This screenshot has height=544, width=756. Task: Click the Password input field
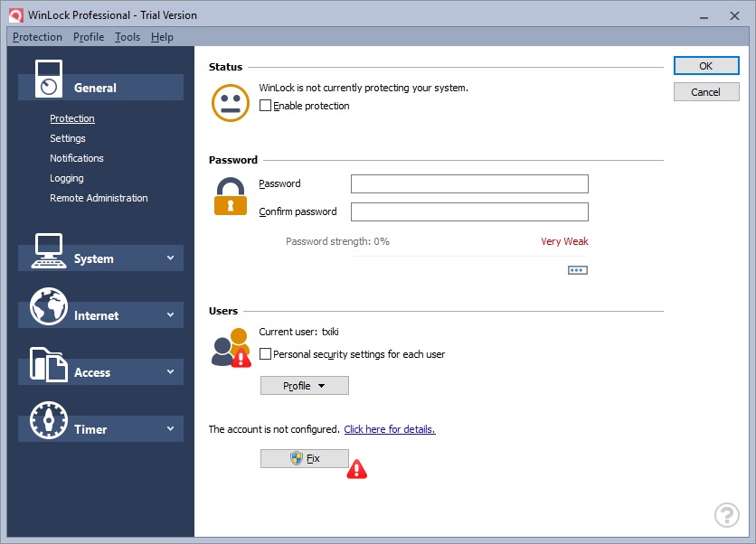pos(469,184)
